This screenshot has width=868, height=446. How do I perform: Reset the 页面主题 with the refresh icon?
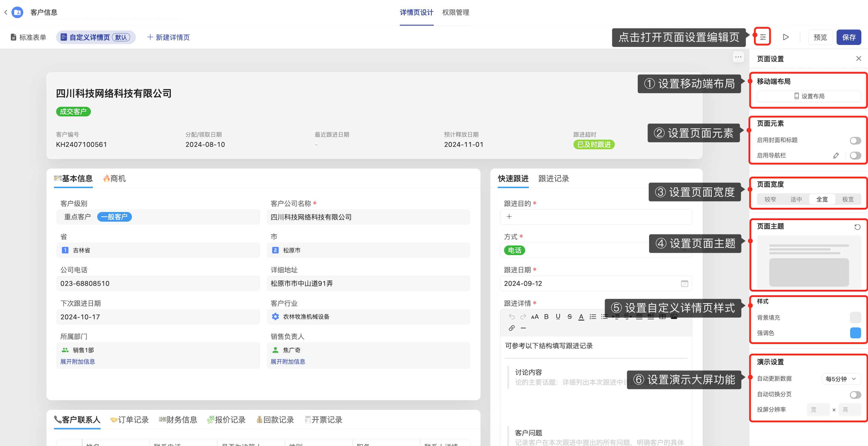pos(857,227)
